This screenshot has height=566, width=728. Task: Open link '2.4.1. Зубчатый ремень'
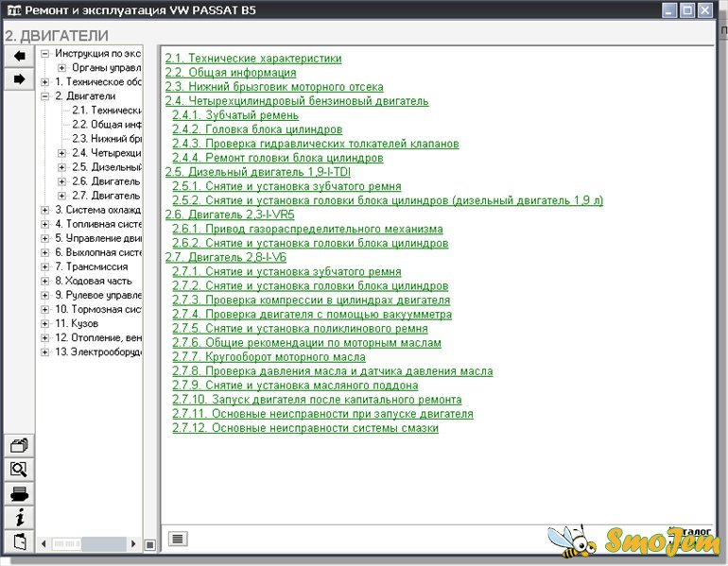235,115
